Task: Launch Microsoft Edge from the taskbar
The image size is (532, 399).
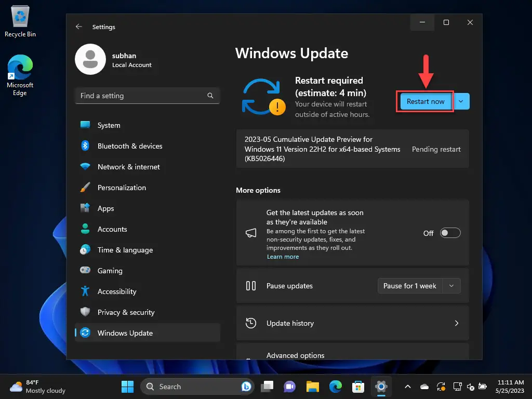Action: click(x=335, y=387)
